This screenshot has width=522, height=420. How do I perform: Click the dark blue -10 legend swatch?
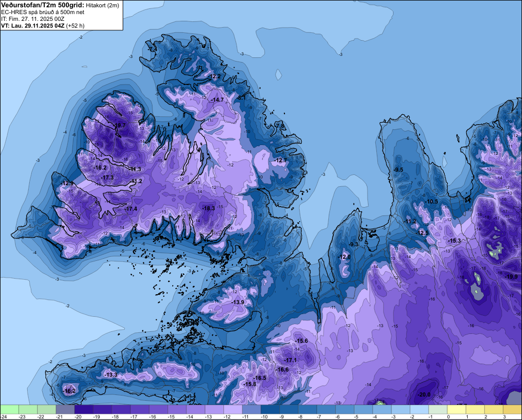click(270, 409)
